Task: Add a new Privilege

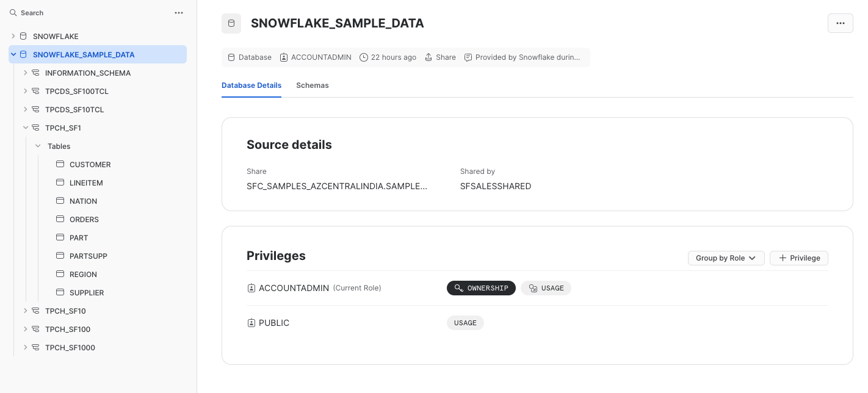Action: pos(799,258)
